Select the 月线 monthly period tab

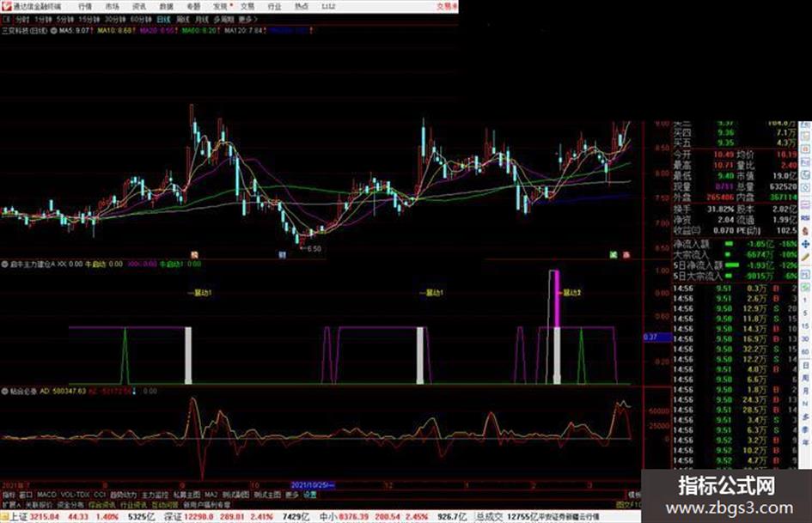click(x=201, y=20)
